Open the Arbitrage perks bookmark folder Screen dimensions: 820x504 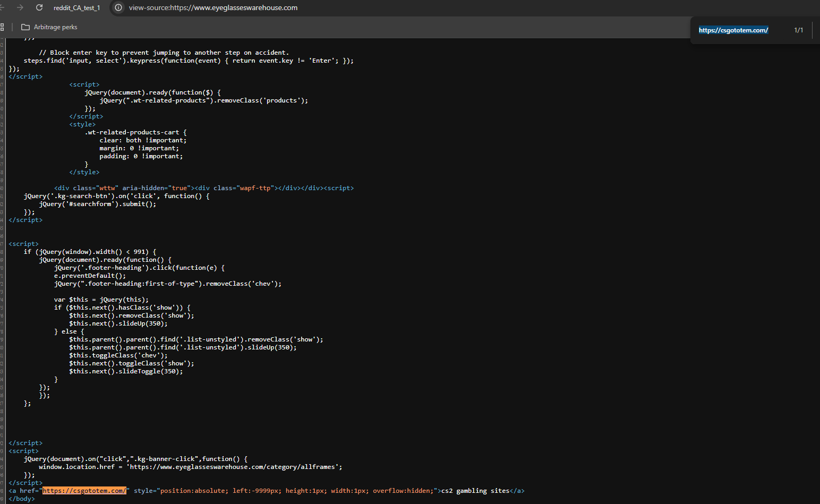click(49, 27)
